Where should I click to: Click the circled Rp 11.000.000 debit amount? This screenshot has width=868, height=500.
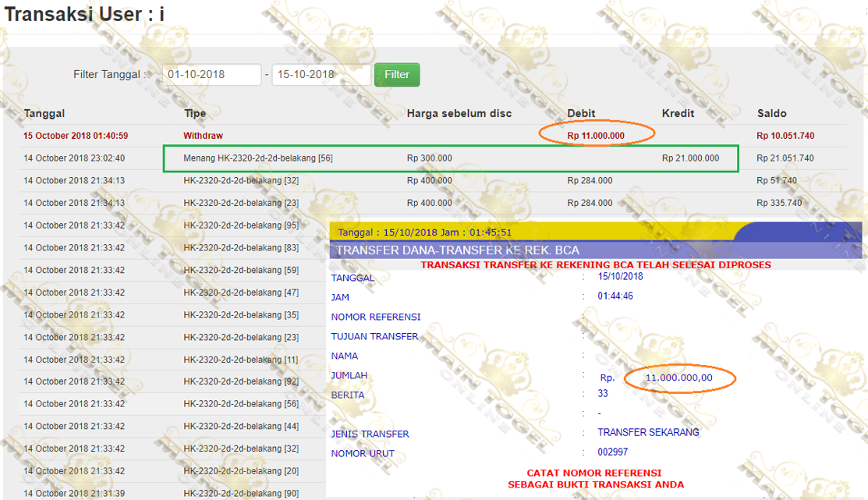tap(596, 136)
